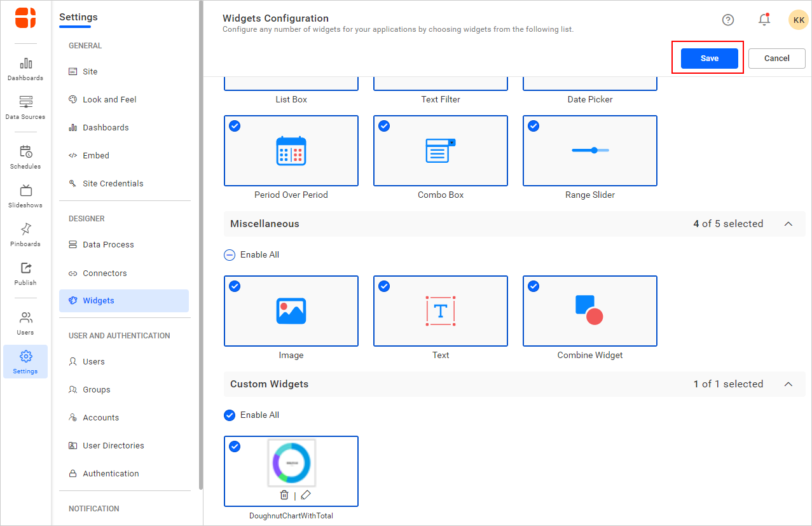Toggle Enable All under Custom Widgets
Viewport: 812px width, 526px height.
click(230, 415)
